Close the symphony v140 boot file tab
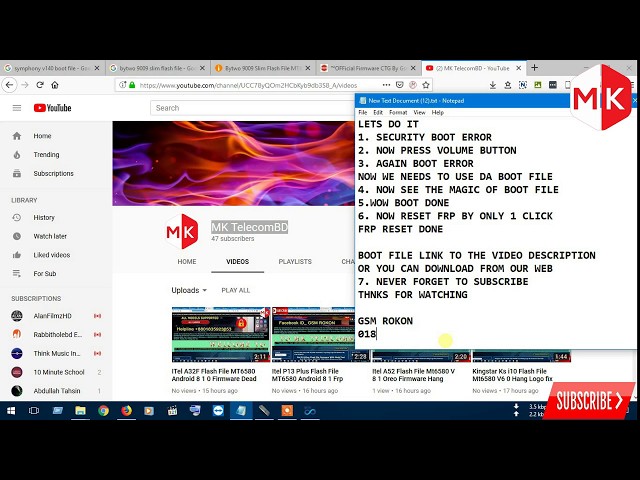 tap(97, 68)
